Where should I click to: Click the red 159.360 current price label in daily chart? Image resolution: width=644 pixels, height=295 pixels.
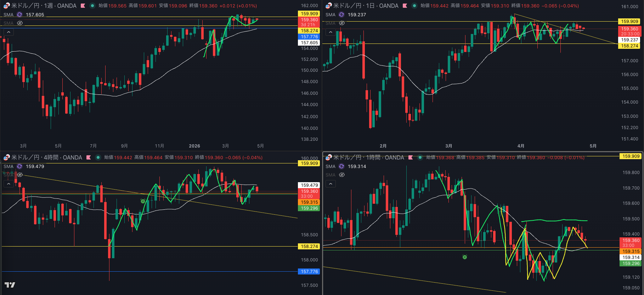point(629,31)
